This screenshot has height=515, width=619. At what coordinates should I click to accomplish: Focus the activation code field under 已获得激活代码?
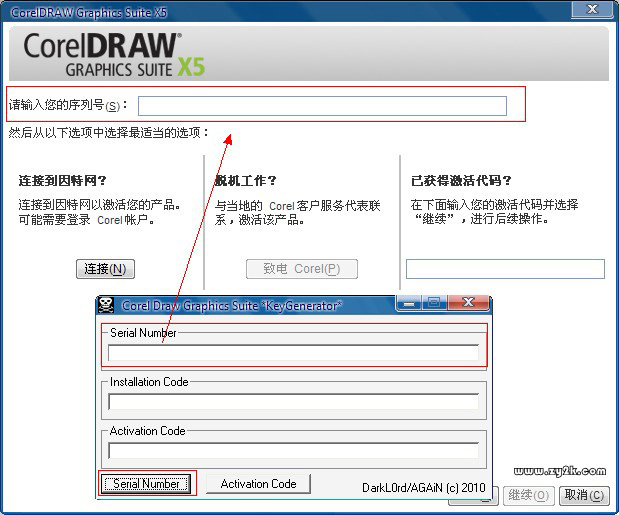pyautogui.click(x=505, y=269)
